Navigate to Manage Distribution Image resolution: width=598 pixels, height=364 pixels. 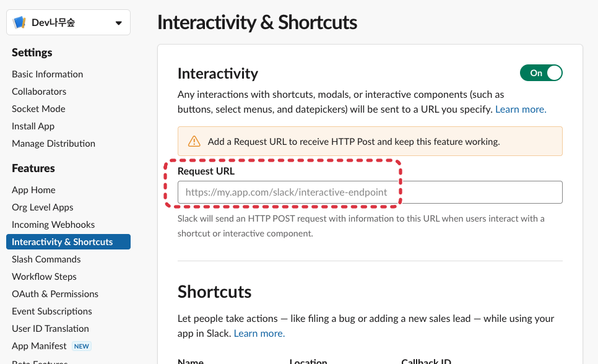click(53, 144)
